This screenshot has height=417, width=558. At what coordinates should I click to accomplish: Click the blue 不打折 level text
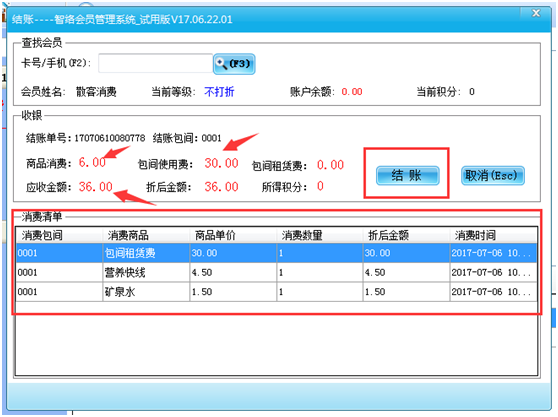pyautogui.click(x=219, y=92)
